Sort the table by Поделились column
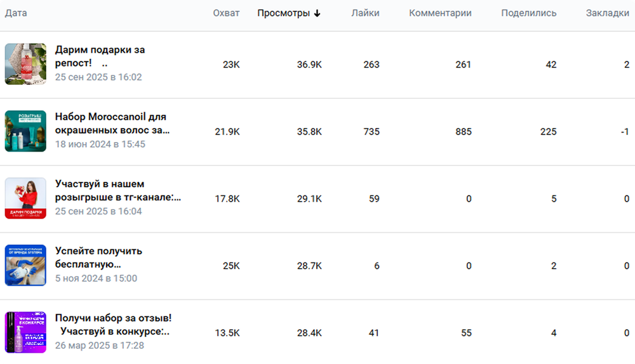Viewport: 635px width, 364px height. pos(529,13)
